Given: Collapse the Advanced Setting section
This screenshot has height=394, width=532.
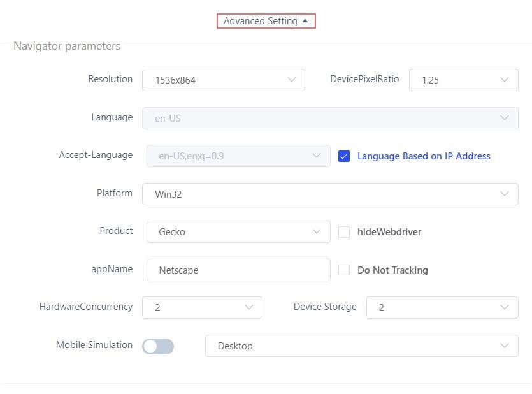Looking at the screenshot, I should pos(266,21).
